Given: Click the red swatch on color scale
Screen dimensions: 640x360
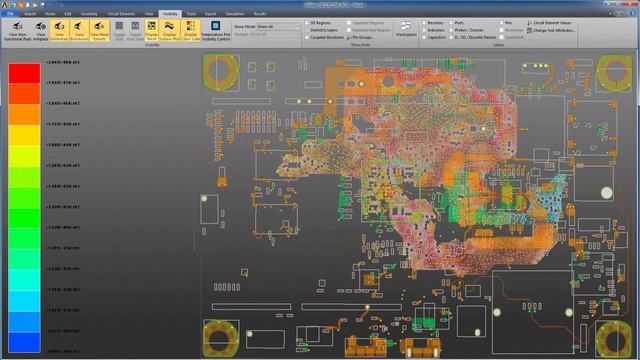Looking at the screenshot, I should point(24,73).
